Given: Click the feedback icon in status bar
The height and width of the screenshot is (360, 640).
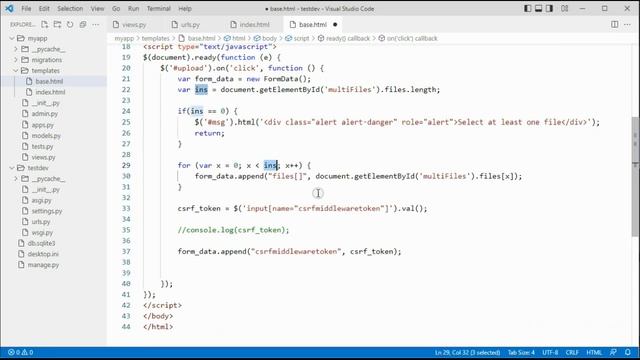Looking at the screenshot, I should (x=613, y=352).
